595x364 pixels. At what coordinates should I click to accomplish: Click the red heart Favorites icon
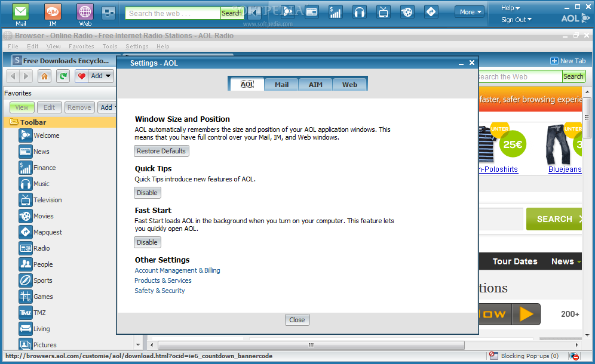click(x=81, y=76)
